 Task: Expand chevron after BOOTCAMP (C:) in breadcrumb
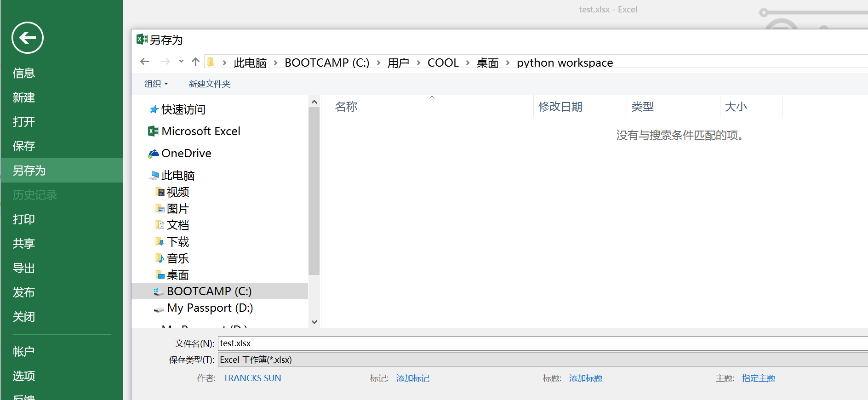[378, 63]
